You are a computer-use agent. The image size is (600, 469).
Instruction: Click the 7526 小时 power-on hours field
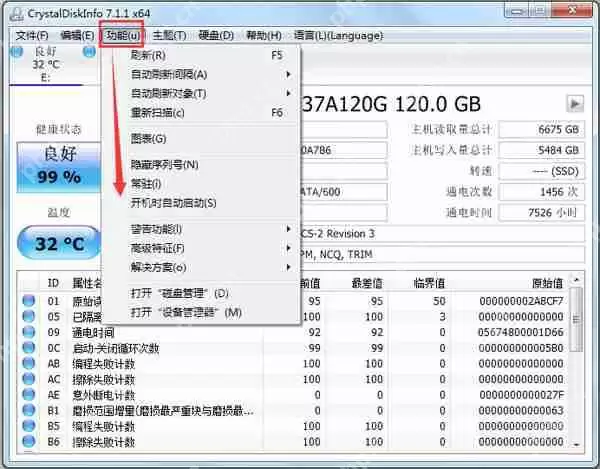coord(541,212)
